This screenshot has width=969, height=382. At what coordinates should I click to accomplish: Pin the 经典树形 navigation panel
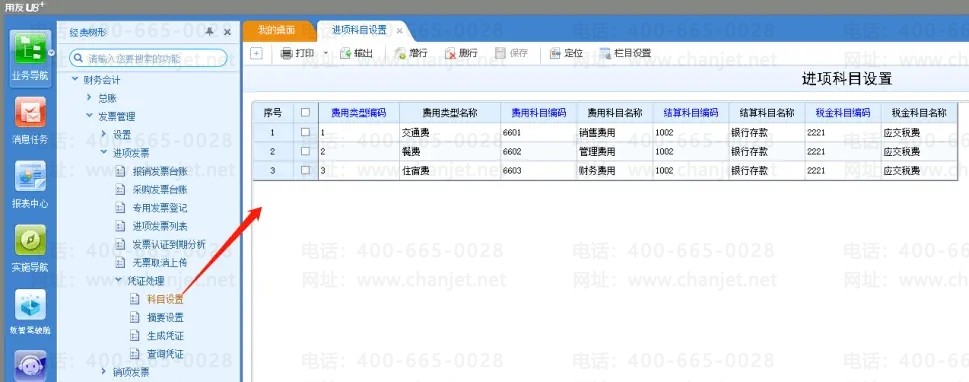tap(209, 32)
